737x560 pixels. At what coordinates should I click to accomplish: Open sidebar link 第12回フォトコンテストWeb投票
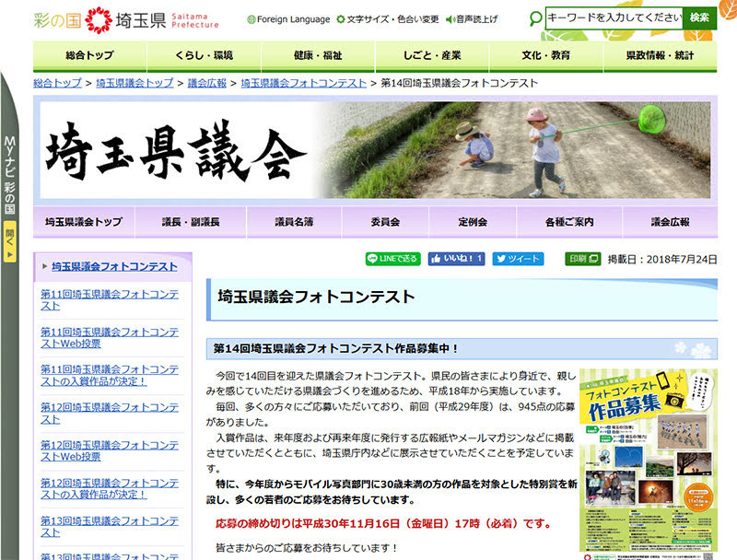click(110, 451)
